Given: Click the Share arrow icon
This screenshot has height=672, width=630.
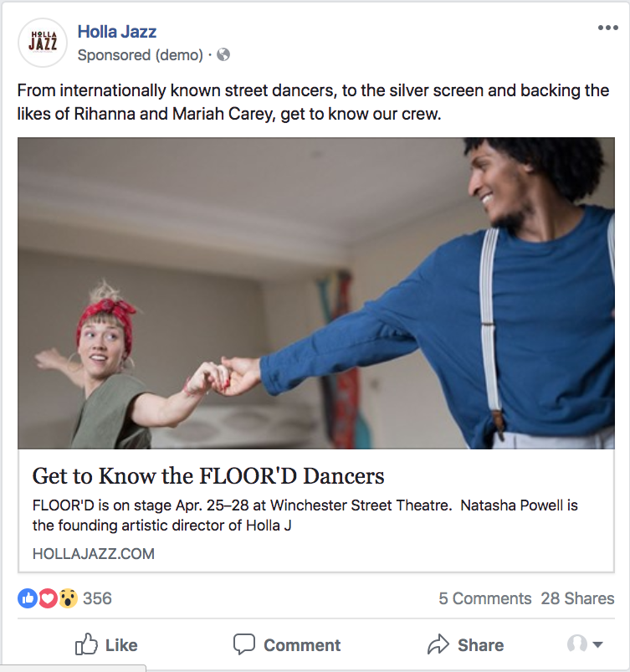Looking at the screenshot, I should click(438, 644).
